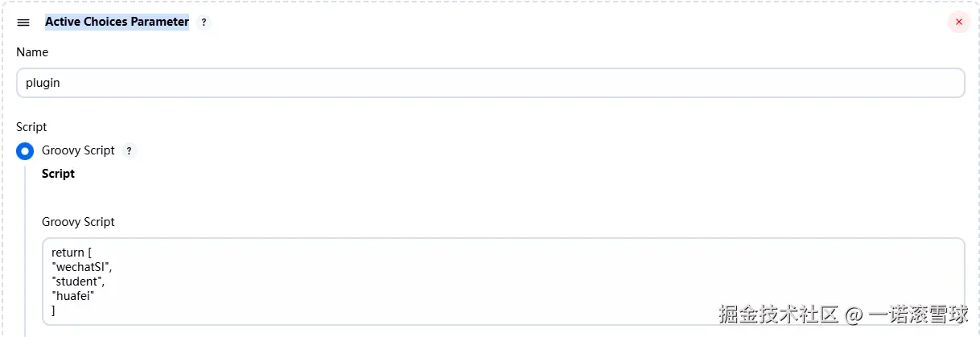Click the parameter drag handle icon

[23, 23]
